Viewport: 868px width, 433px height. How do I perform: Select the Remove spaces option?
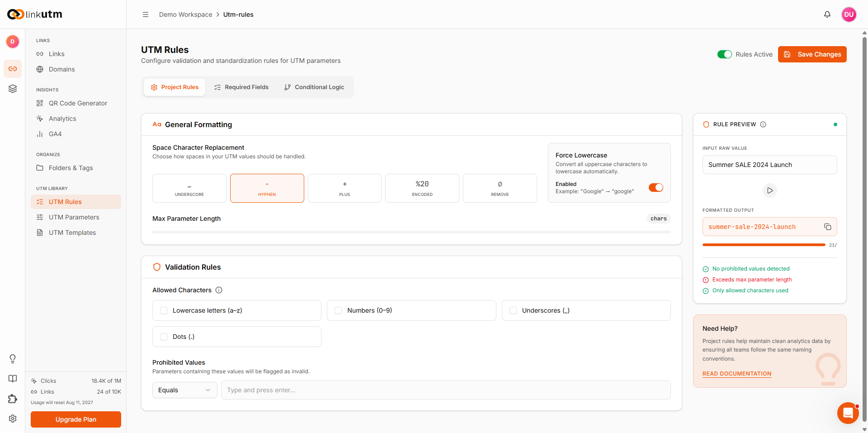(500, 188)
